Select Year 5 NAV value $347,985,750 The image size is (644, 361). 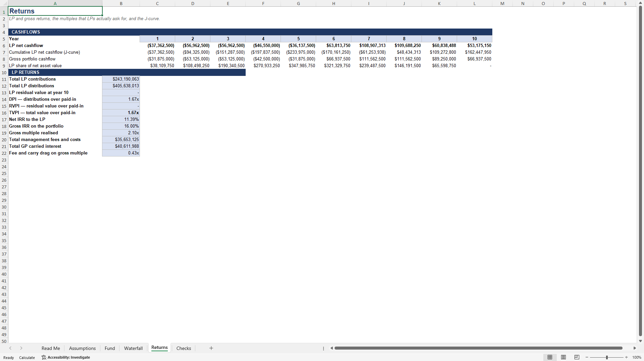(298, 65)
